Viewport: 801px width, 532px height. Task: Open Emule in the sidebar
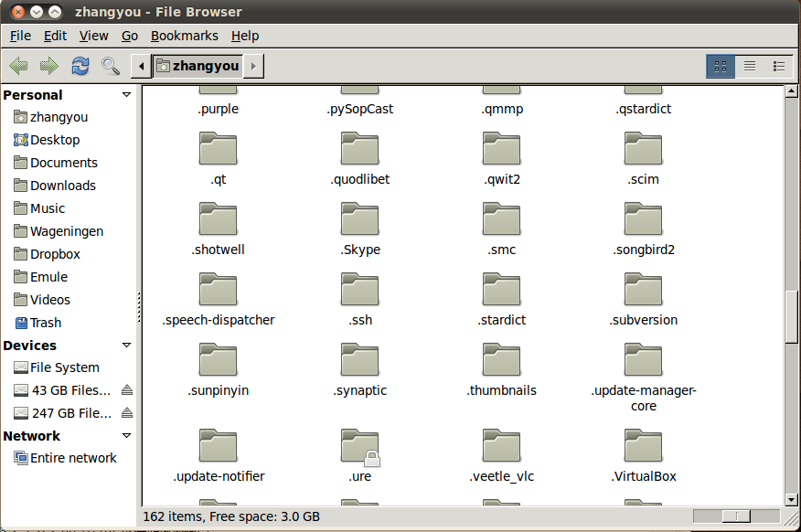point(40,277)
